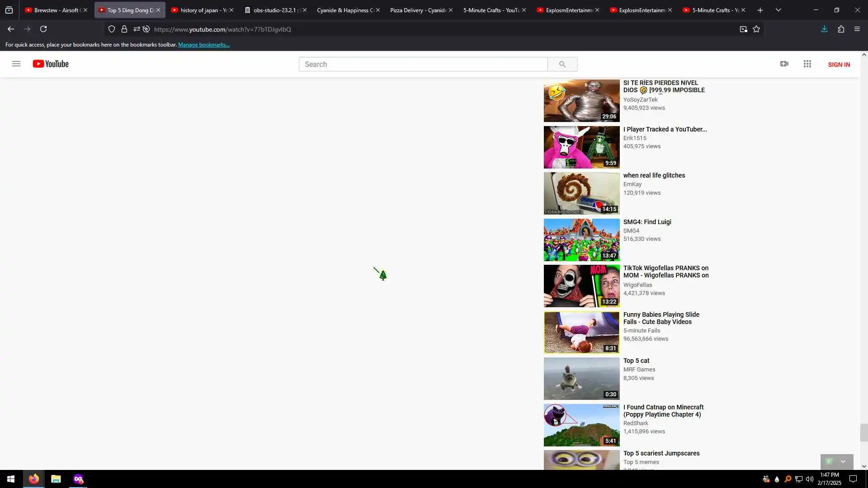Open the YouTube hamburger guide menu

[x=16, y=64]
